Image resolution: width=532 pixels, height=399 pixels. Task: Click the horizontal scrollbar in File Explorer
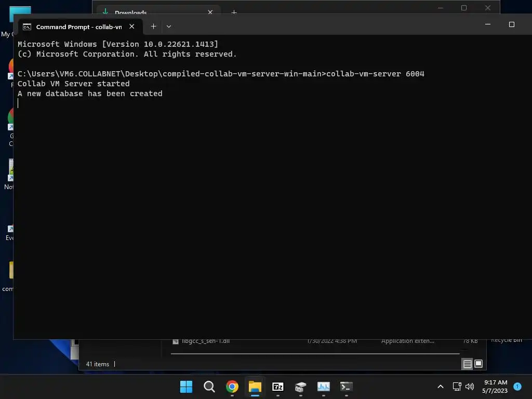point(315,353)
